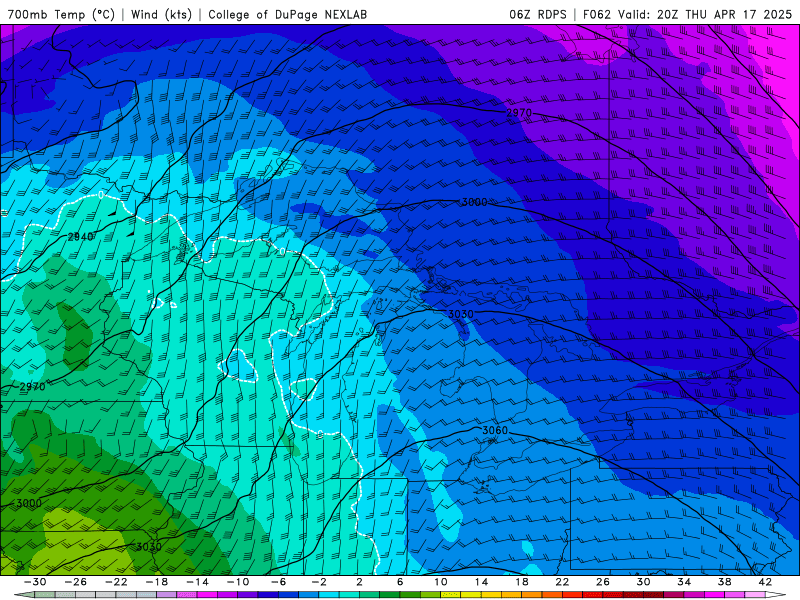Image resolution: width=800 pixels, height=600 pixels.
Task: Click the positive 14 color scale label
Action: [481, 582]
